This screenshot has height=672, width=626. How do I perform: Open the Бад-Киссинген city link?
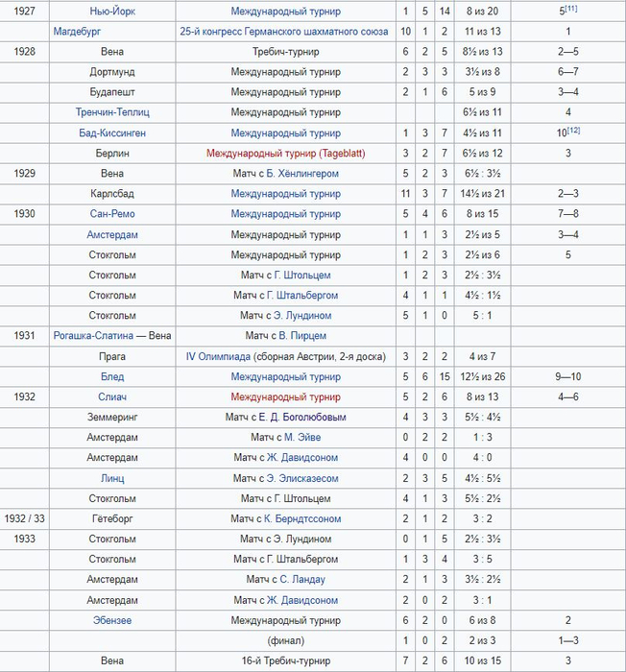pyautogui.click(x=112, y=132)
